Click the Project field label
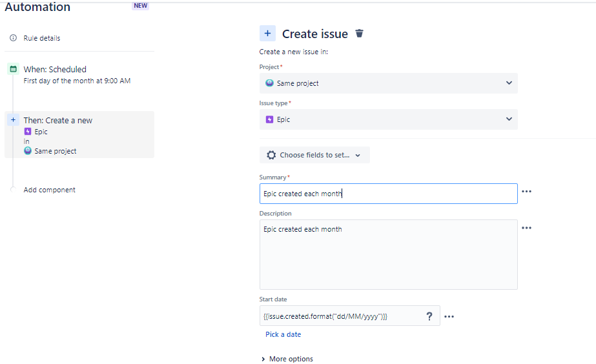The image size is (596, 364). [x=269, y=67]
